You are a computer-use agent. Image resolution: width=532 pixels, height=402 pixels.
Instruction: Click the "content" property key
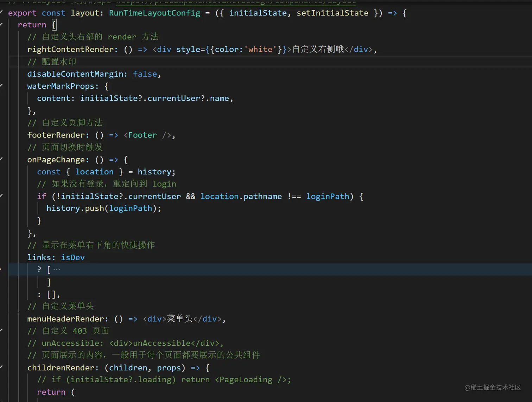54,98
